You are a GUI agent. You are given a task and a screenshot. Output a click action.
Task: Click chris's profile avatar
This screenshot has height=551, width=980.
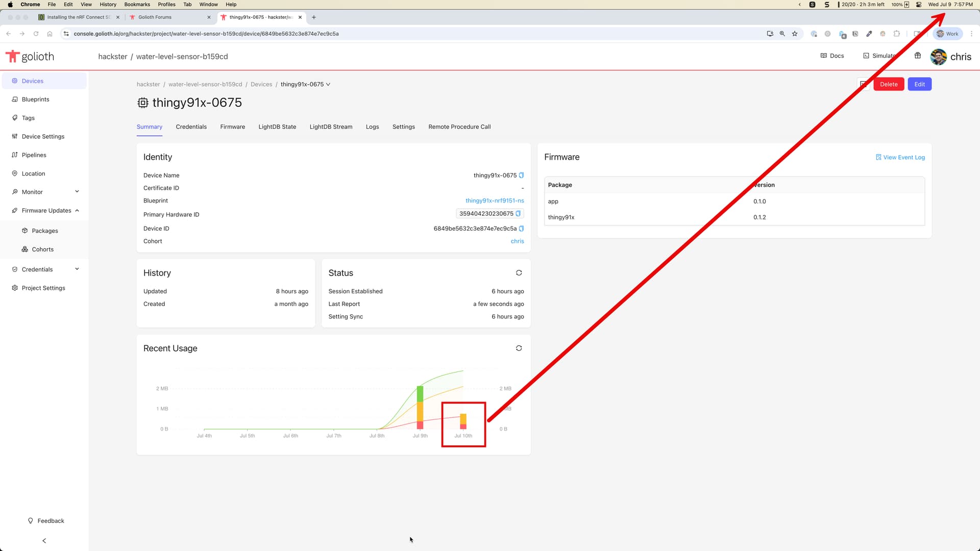(x=938, y=57)
